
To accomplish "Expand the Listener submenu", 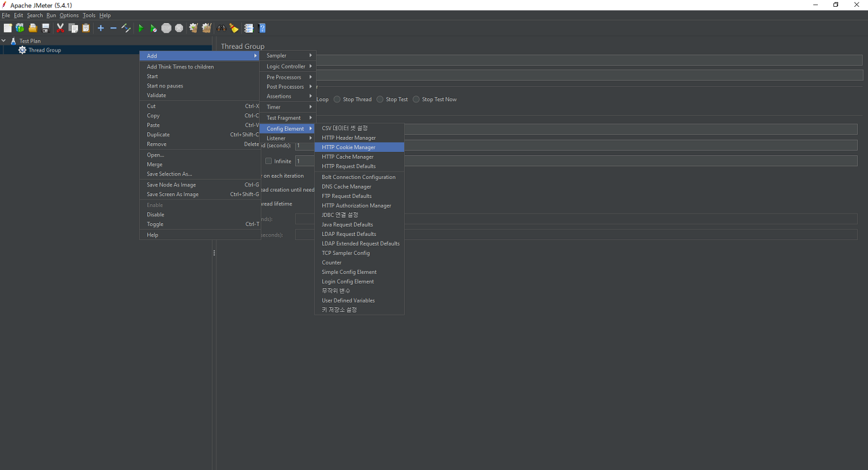I will coord(288,138).
